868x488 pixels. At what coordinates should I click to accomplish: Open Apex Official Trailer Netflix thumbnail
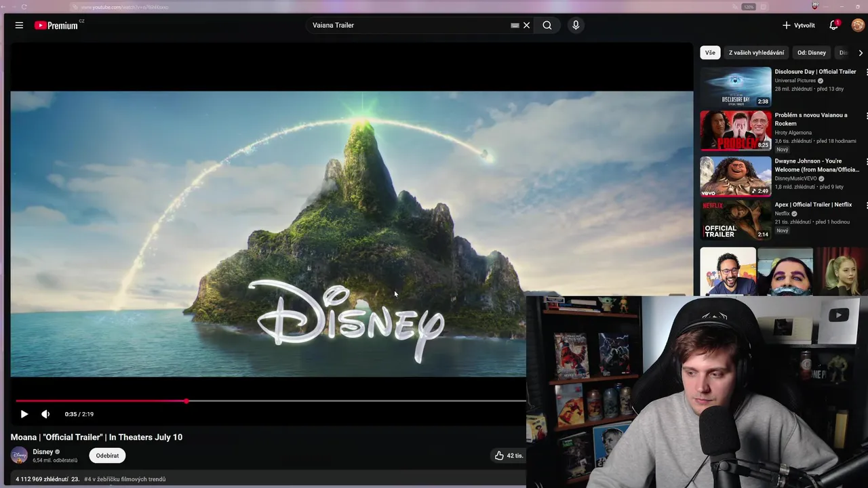click(x=736, y=220)
